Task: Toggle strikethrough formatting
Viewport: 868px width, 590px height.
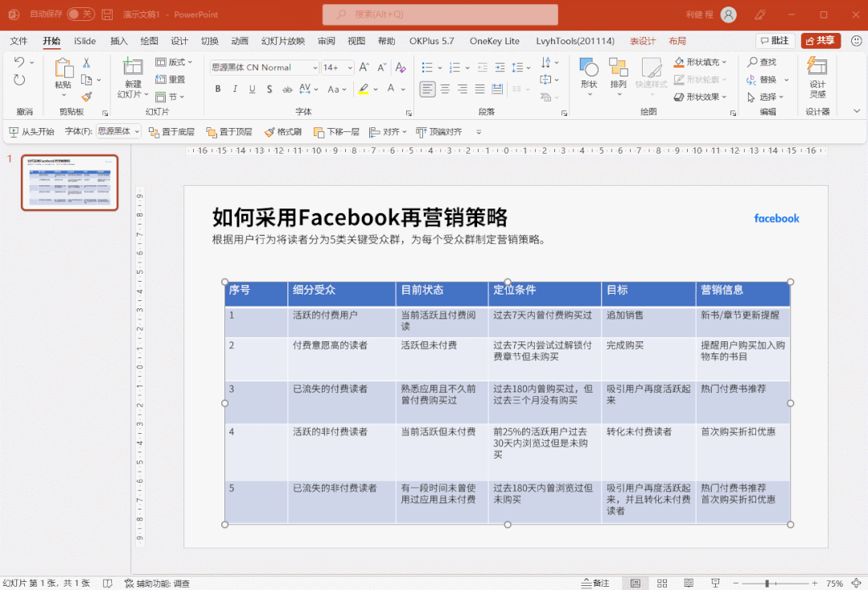Action: [x=286, y=89]
